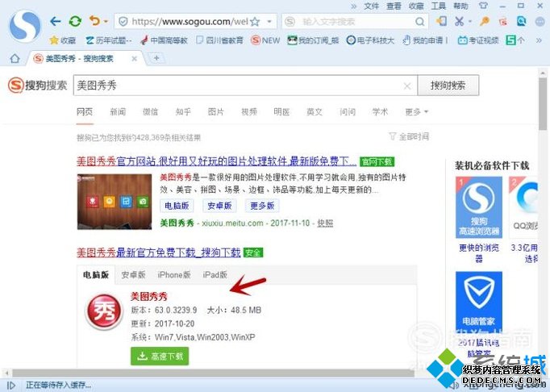Screen dimensions: 550x392
Task: Open the 我的订阅 bookmark
Action: (x=313, y=40)
